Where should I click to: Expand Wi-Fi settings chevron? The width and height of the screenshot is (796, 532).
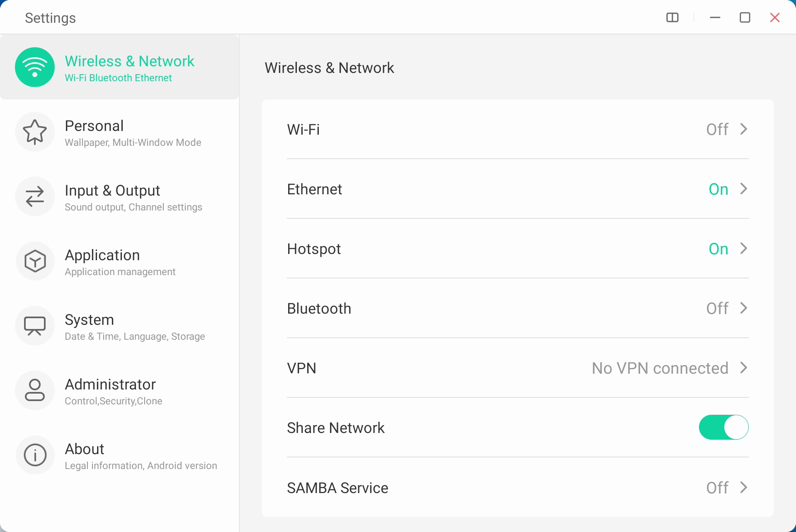tap(744, 129)
